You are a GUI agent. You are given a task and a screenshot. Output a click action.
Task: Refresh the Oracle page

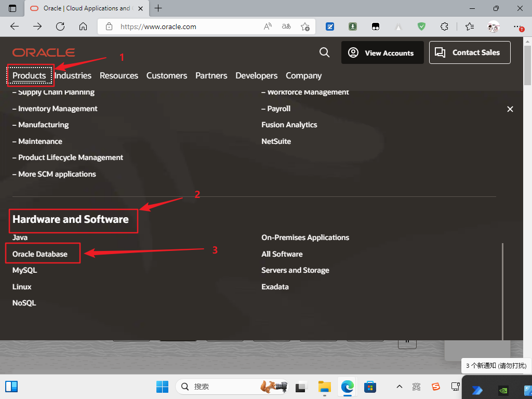pyautogui.click(x=60, y=25)
